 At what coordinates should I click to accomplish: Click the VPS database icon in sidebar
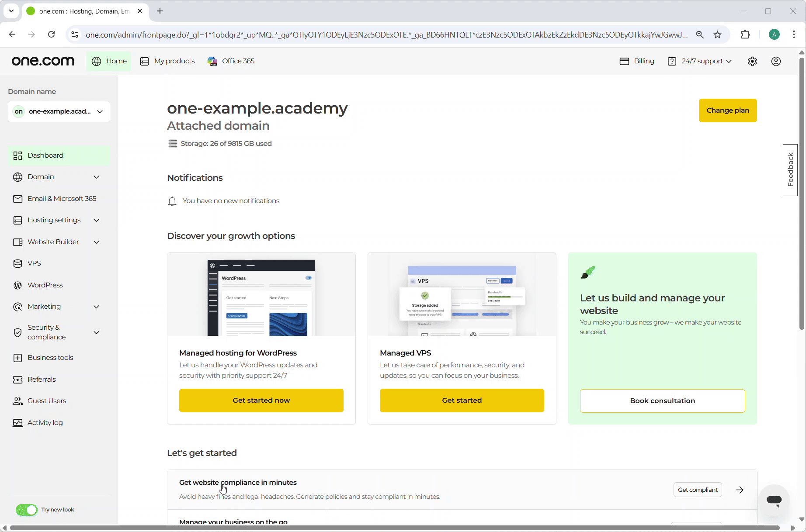17,263
